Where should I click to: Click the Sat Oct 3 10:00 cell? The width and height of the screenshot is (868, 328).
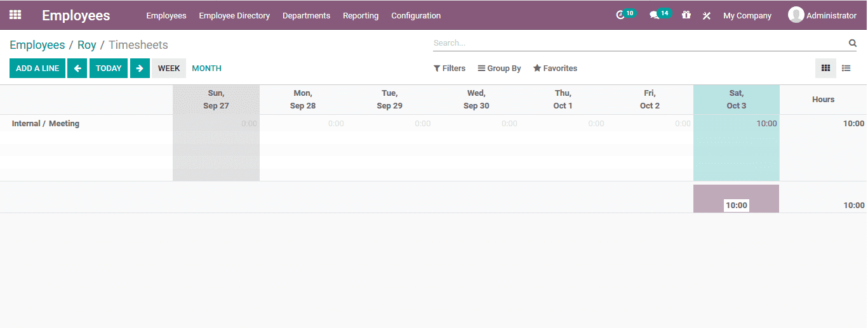[737, 124]
